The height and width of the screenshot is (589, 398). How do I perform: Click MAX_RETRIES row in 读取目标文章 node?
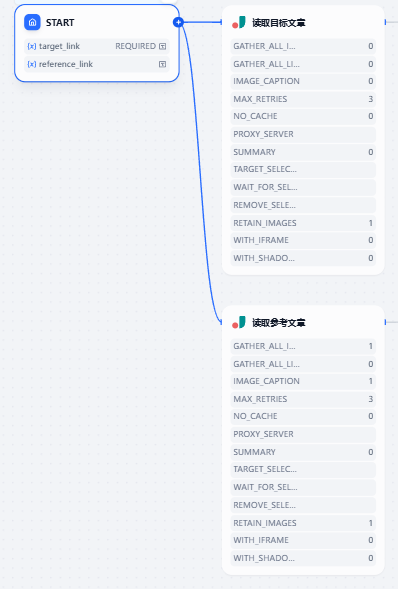(303, 99)
